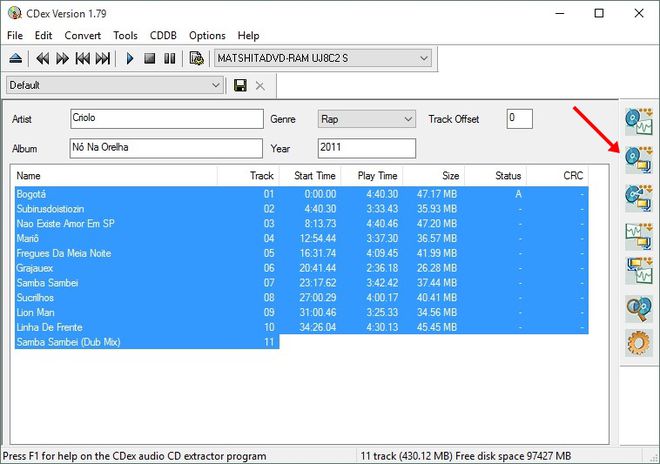
Task: Sort by the Track column header
Action: pos(248,176)
